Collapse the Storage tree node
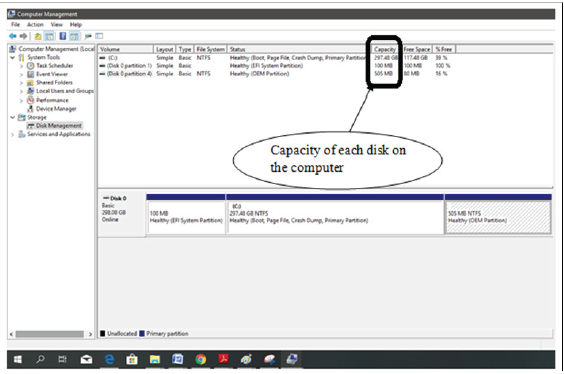Viewport: 564px width, 374px height. click(13, 117)
